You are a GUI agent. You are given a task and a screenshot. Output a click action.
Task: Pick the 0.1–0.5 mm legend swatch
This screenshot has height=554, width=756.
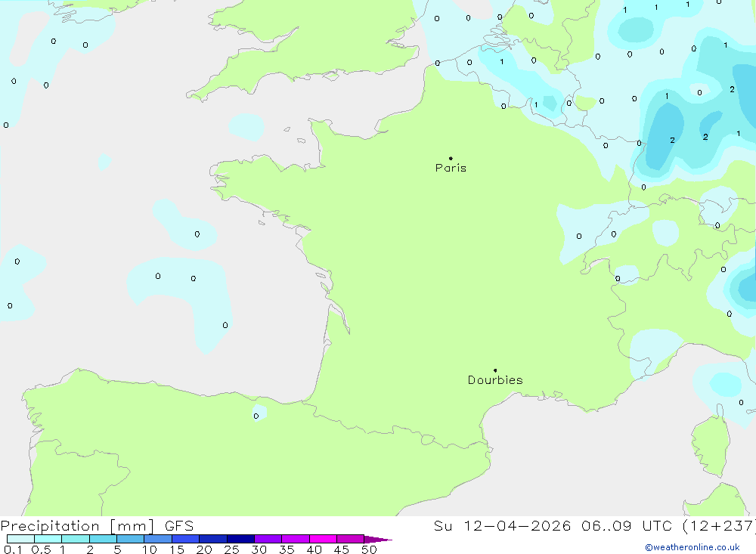click(x=20, y=539)
